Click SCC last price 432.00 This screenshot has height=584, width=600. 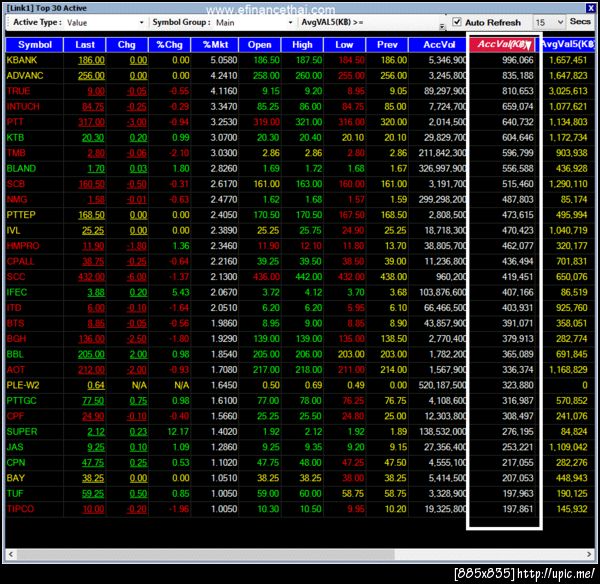coord(91,277)
